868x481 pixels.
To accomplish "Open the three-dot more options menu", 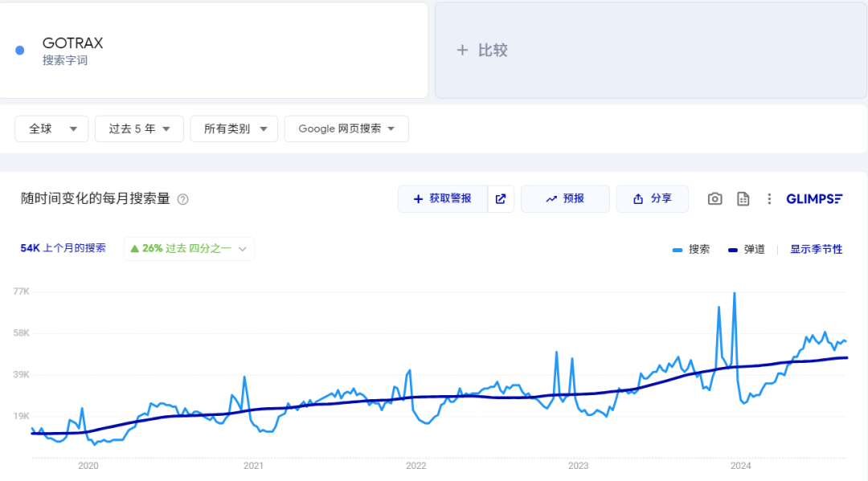I will point(769,198).
